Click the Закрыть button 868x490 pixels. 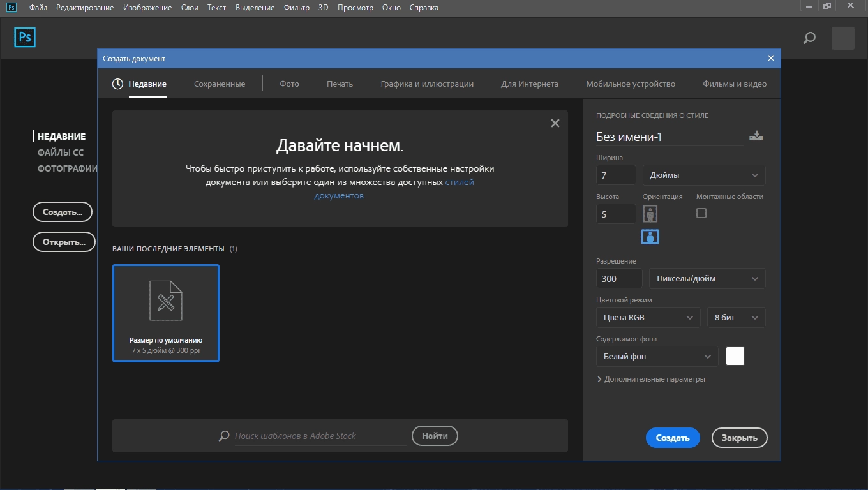coord(740,438)
